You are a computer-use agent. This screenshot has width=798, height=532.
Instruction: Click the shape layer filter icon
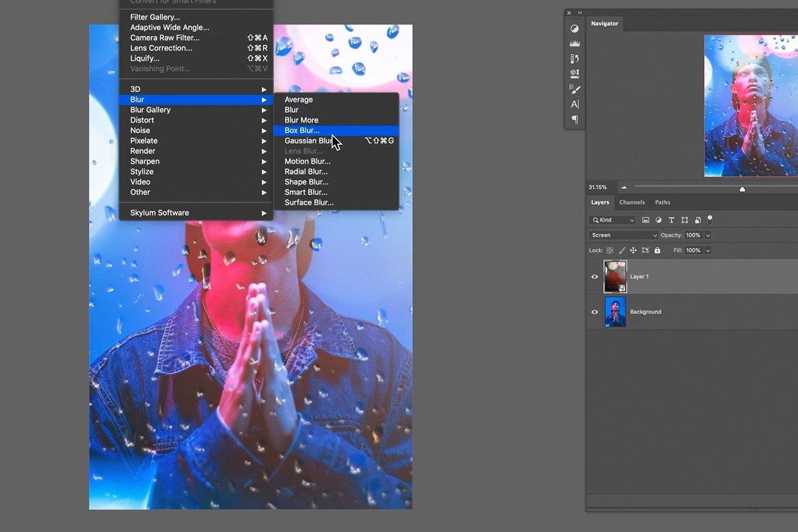(684, 220)
